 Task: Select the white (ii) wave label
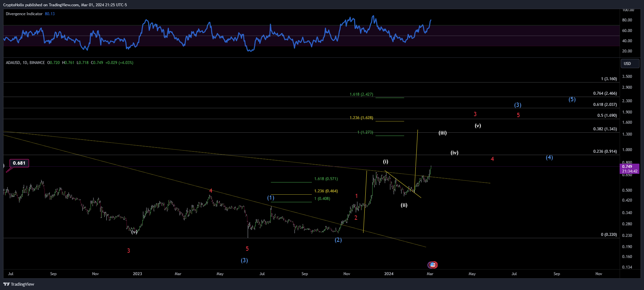[404, 205]
